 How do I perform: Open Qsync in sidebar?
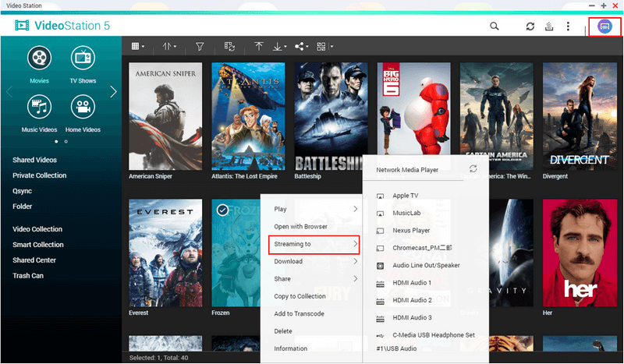[x=23, y=191]
